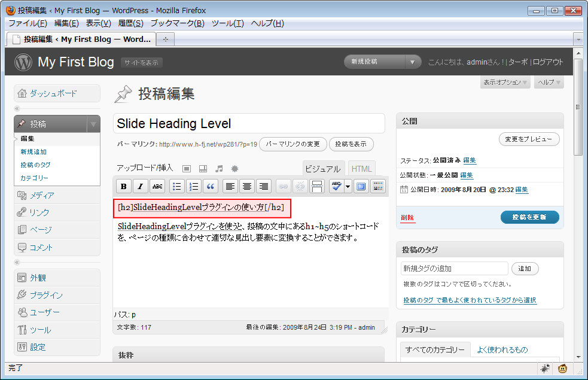Toggle italic formatting in the editor toolbar
The image size is (588, 380).
[140, 186]
